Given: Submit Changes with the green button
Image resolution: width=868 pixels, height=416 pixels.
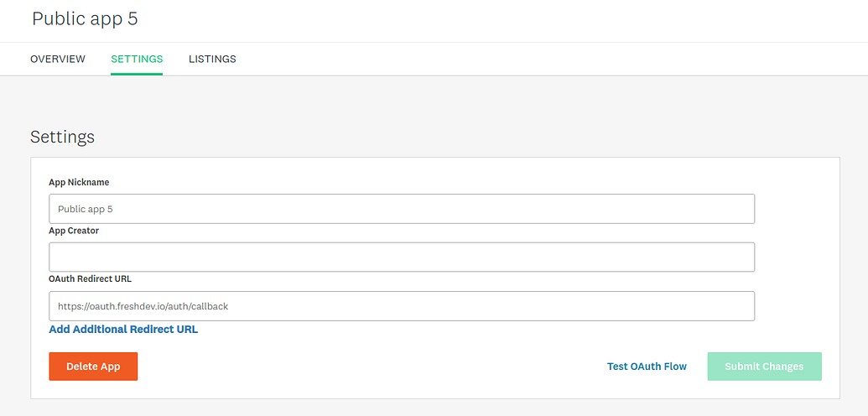Looking at the screenshot, I should pos(765,367).
